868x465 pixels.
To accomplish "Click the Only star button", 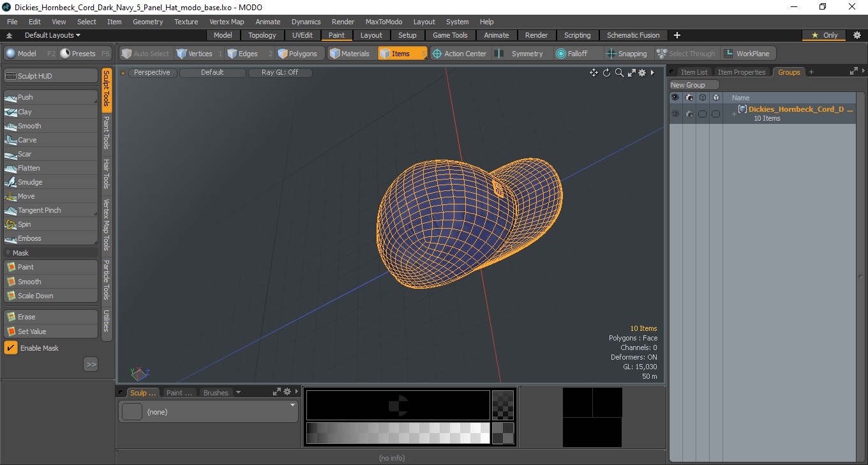I will (824, 35).
